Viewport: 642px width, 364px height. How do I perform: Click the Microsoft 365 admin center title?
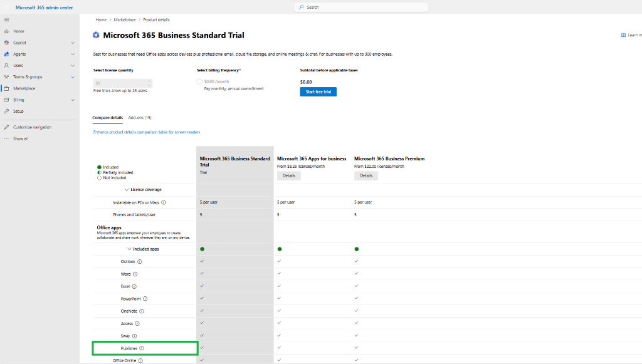(45, 8)
